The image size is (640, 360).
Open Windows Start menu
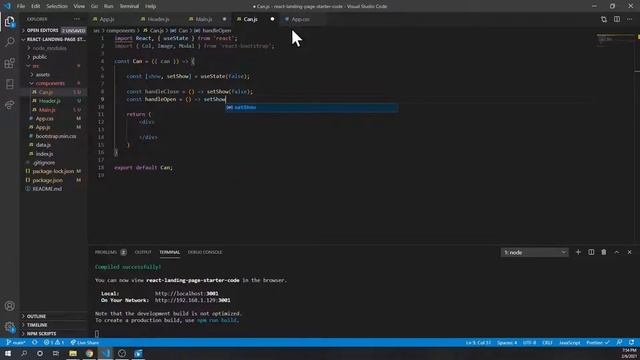coord(8,353)
